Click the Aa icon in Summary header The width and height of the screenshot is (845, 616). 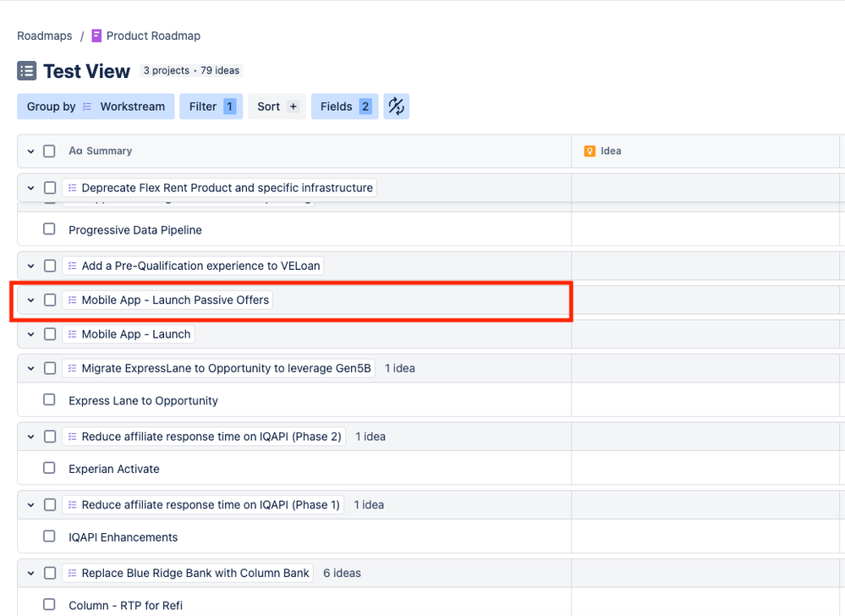(75, 151)
